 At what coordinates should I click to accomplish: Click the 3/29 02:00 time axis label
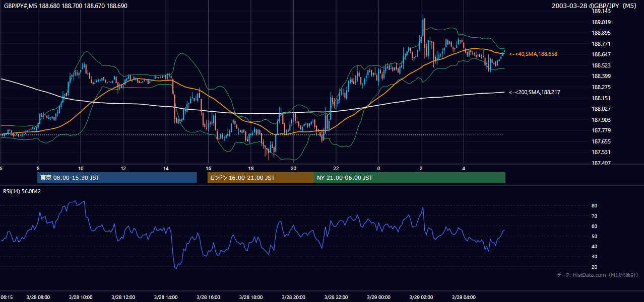[421, 297]
